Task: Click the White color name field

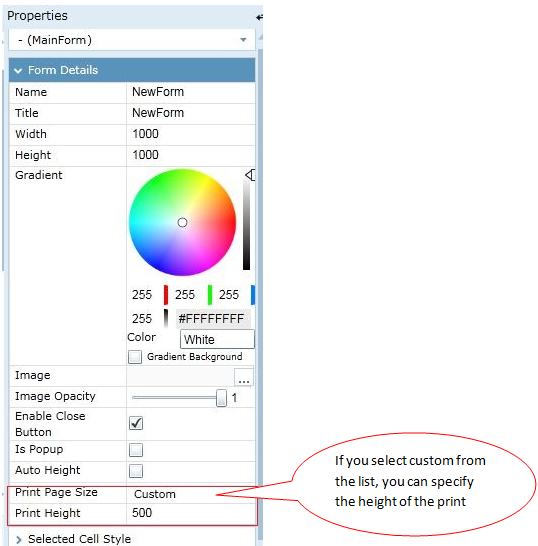Action: [217, 339]
